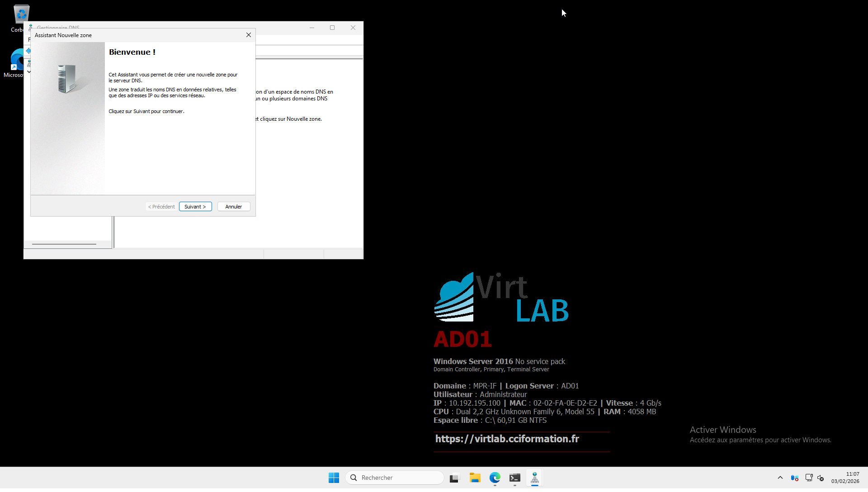Open Microsoft Edge from the taskbar

[x=495, y=478]
